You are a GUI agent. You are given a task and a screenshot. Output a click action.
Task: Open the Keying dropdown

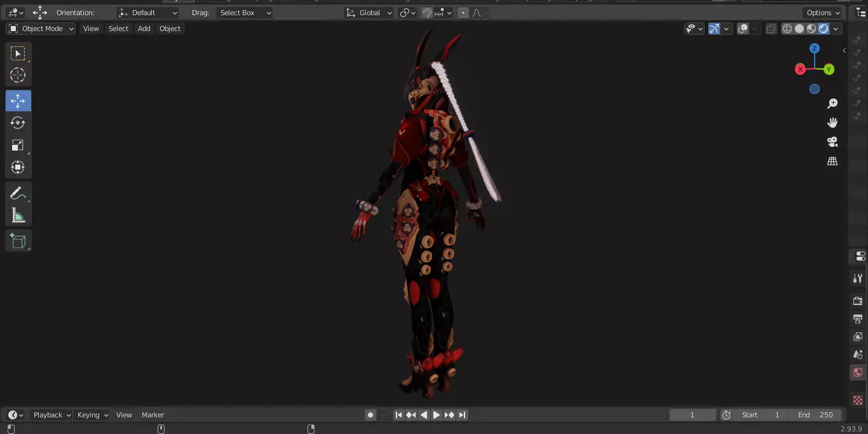tap(93, 415)
